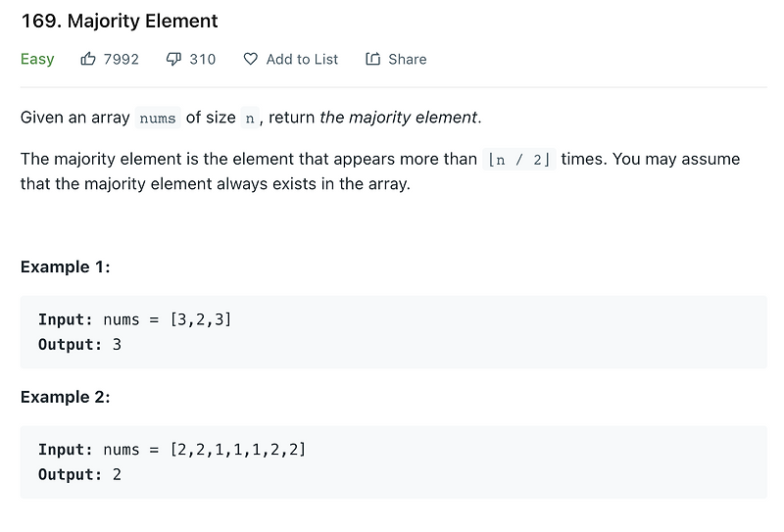
Task: Click the 169. Majority Element title
Action: coord(120,21)
